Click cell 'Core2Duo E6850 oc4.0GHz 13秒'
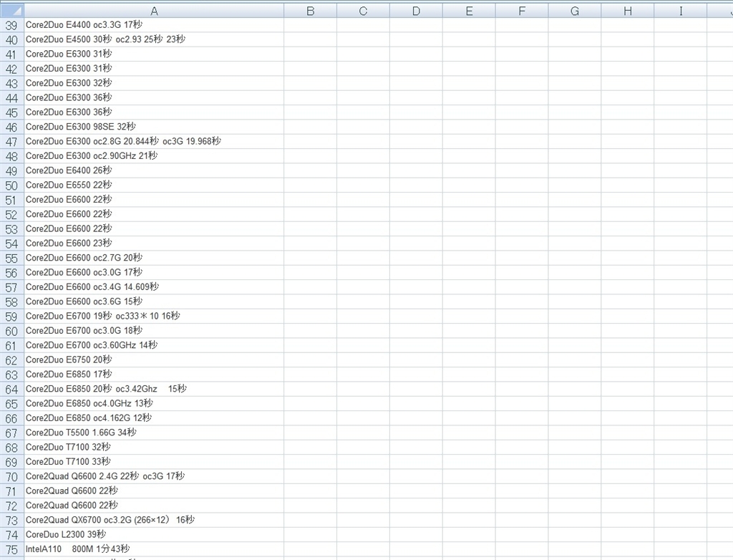This screenshot has height=560, width=733. tap(154, 404)
